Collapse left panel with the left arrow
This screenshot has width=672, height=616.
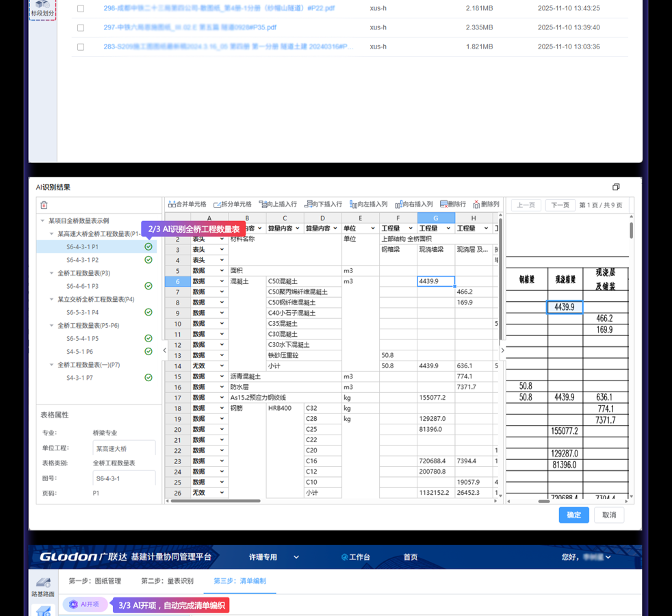click(164, 350)
